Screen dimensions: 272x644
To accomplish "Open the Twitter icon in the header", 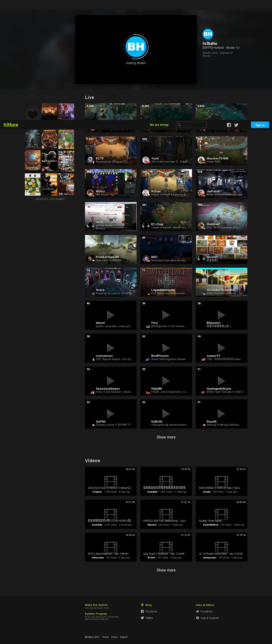I will (236, 125).
